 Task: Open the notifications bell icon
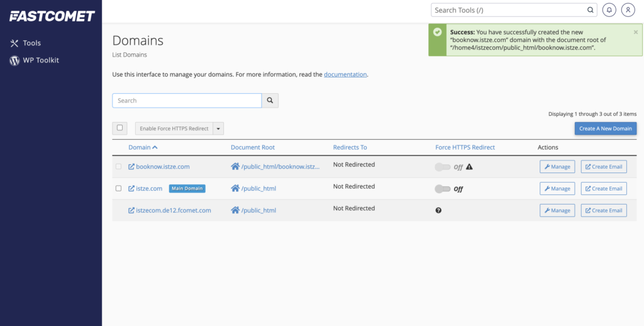[609, 10]
